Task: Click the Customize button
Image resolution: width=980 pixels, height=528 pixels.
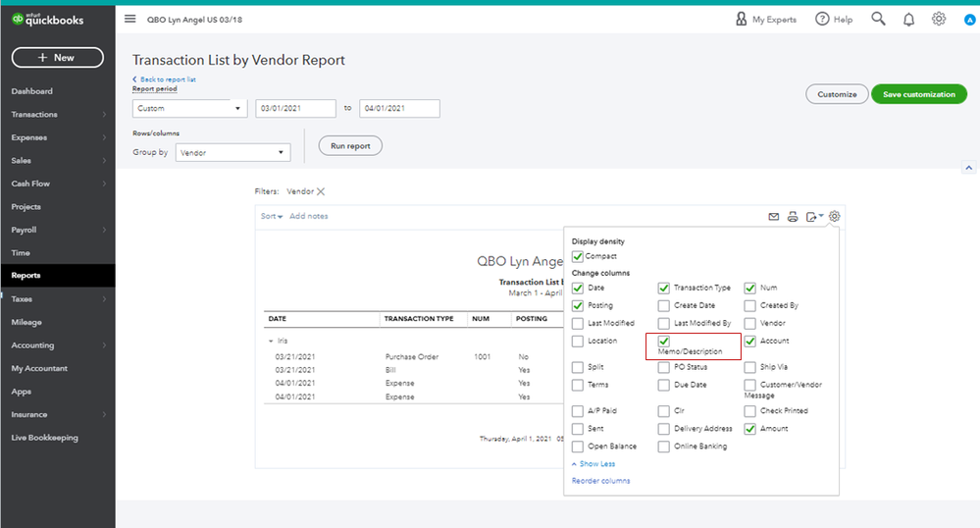Action: 837,94
